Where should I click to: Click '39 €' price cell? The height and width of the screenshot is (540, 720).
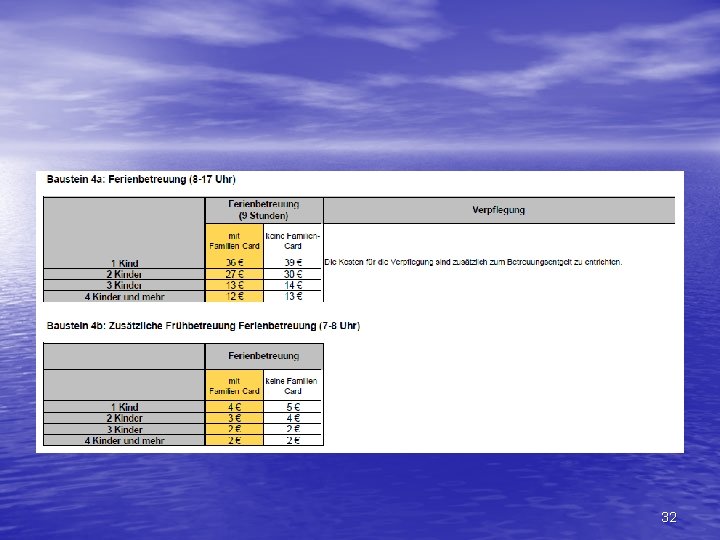[293, 263]
